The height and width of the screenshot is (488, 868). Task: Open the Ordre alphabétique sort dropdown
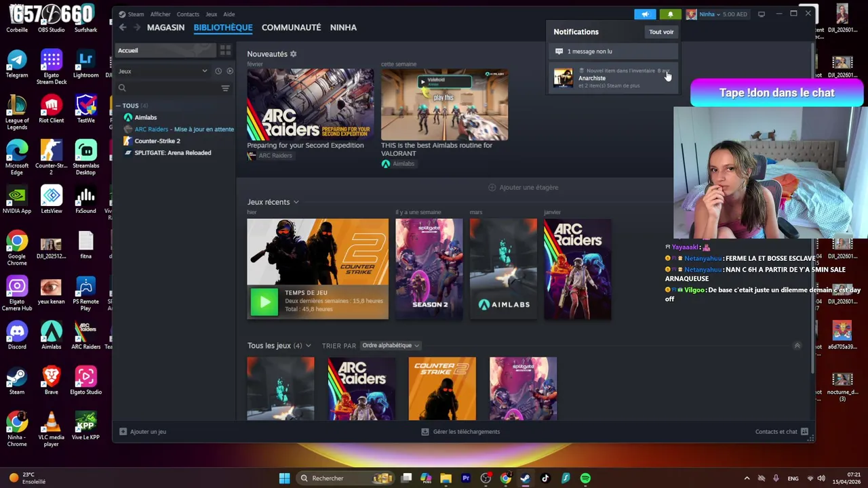pos(391,346)
